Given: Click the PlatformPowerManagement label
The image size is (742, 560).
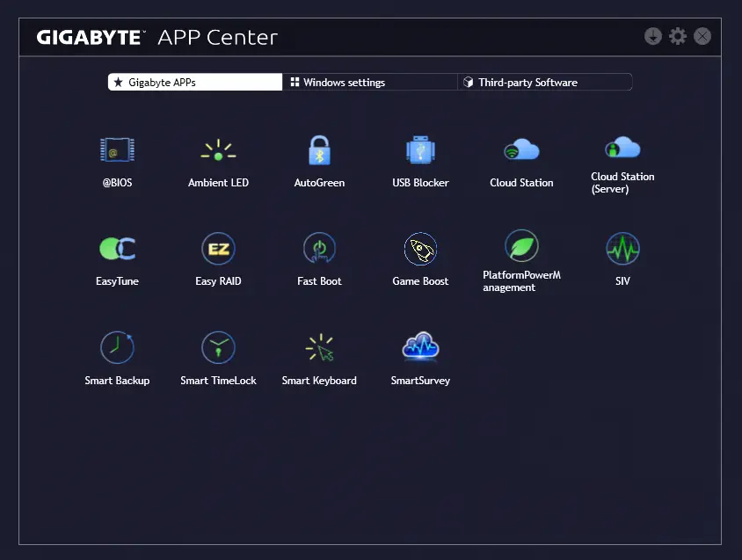Looking at the screenshot, I should [521, 281].
